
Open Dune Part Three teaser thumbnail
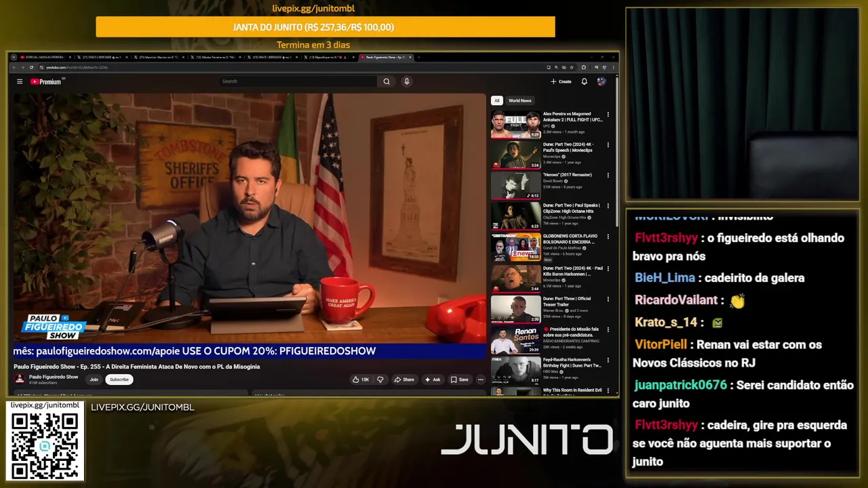pyautogui.click(x=516, y=309)
